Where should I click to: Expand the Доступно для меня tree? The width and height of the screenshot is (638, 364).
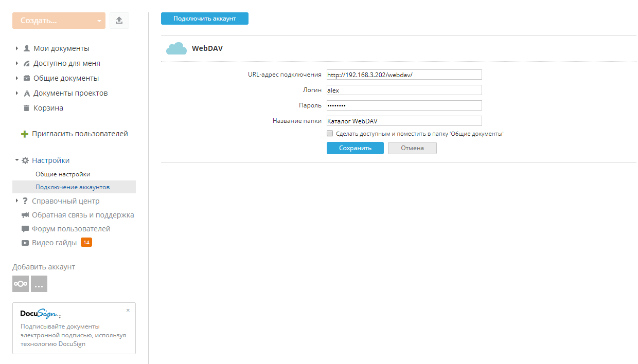tap(17, 63)
